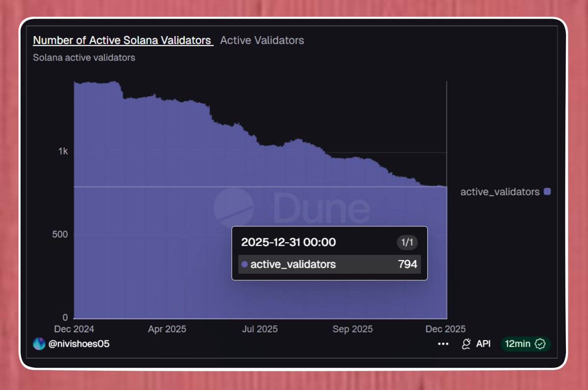Open the @nivishoes05 author profile link
588x390 pixels.
[x=79, y=344]
